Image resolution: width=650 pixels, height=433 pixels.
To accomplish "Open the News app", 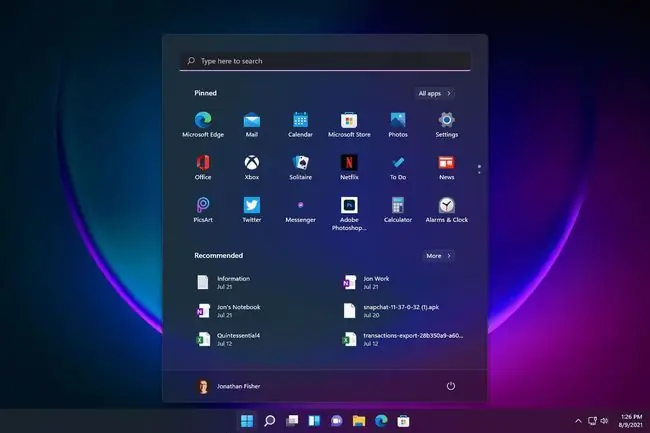I will pyautogui.click(x=446, y=167).
